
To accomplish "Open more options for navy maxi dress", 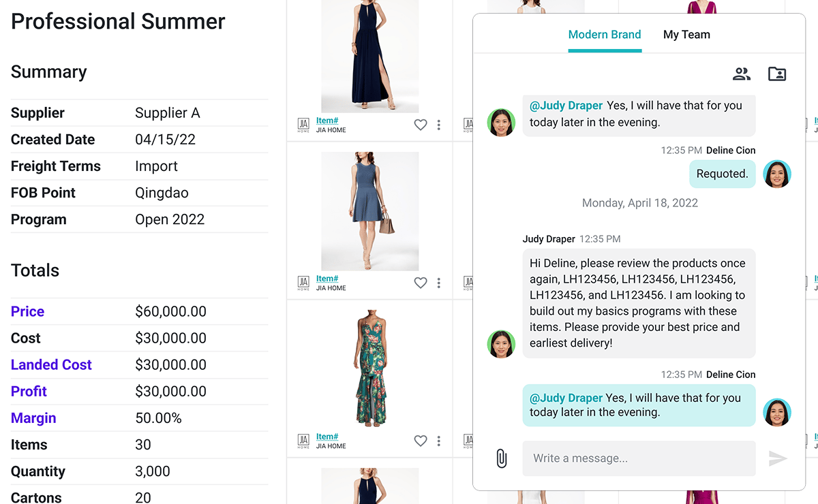I will [x=439, y=125].
